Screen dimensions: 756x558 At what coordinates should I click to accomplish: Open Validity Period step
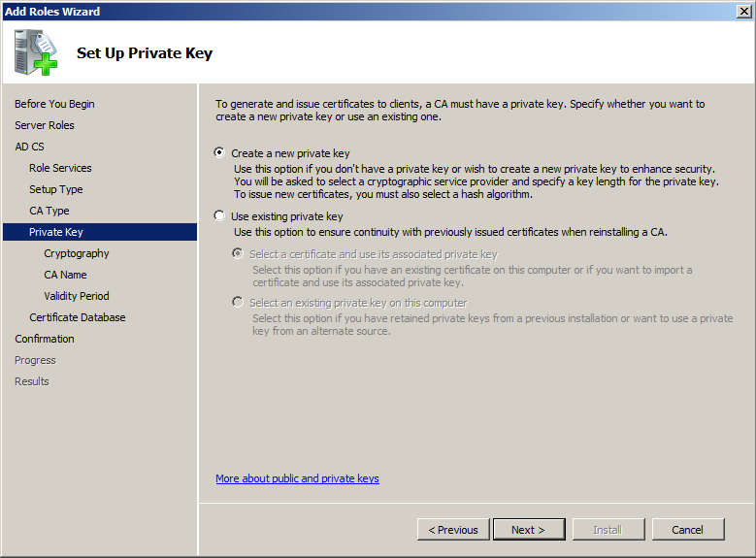pos(77,296)
